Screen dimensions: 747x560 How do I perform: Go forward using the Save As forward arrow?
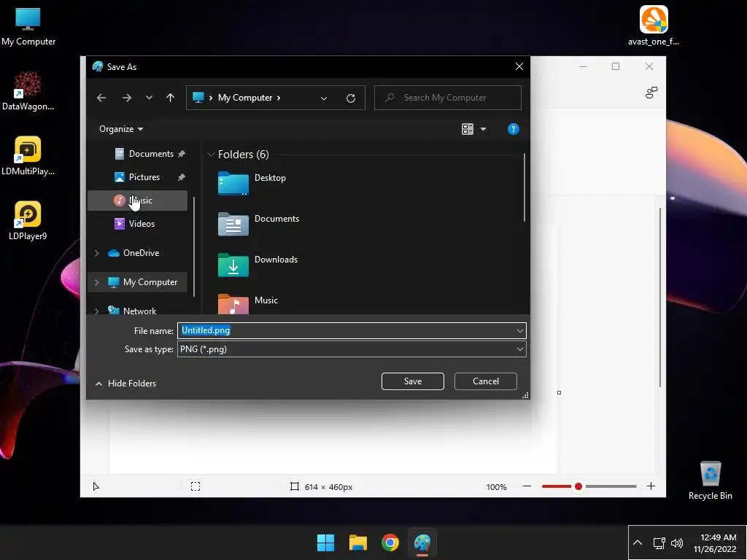(127, 98)
